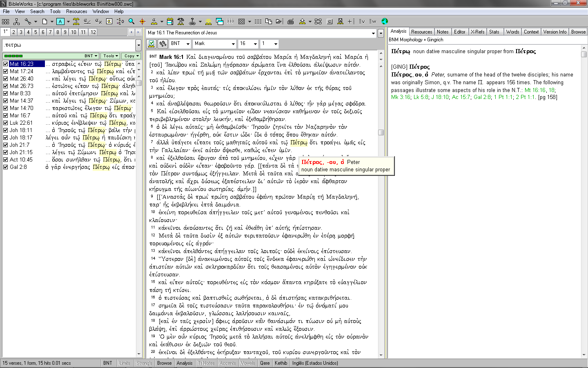The height and width of the screenshot is (368, 588).
Task: Click the -1 +1 0 counter icon
Action: [120, 21]
